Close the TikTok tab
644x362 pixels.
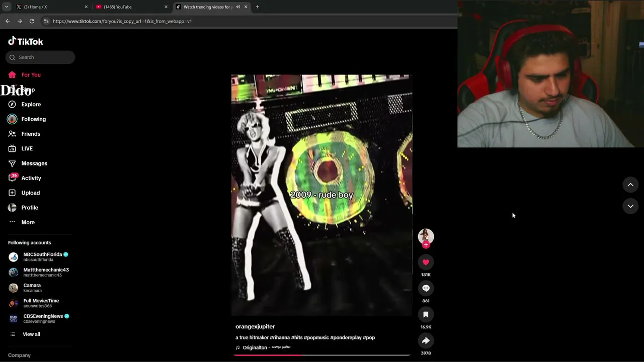click(246, 7)
